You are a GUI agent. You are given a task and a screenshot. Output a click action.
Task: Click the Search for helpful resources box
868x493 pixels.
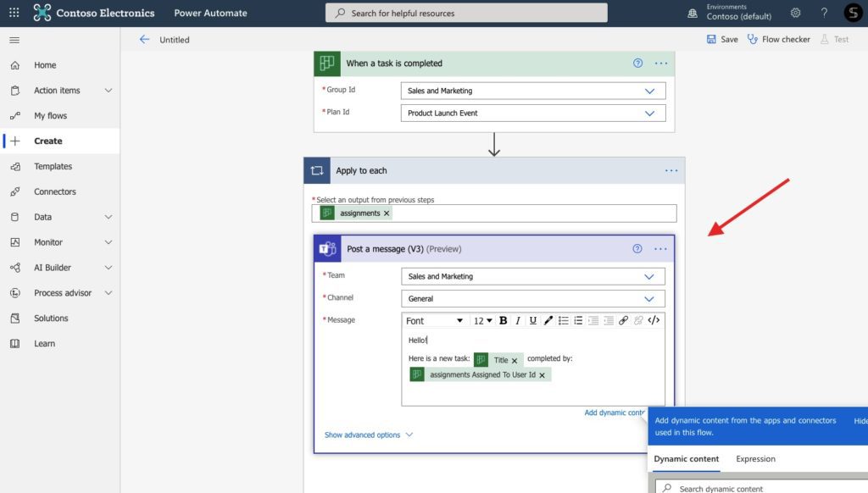point(466,13)
